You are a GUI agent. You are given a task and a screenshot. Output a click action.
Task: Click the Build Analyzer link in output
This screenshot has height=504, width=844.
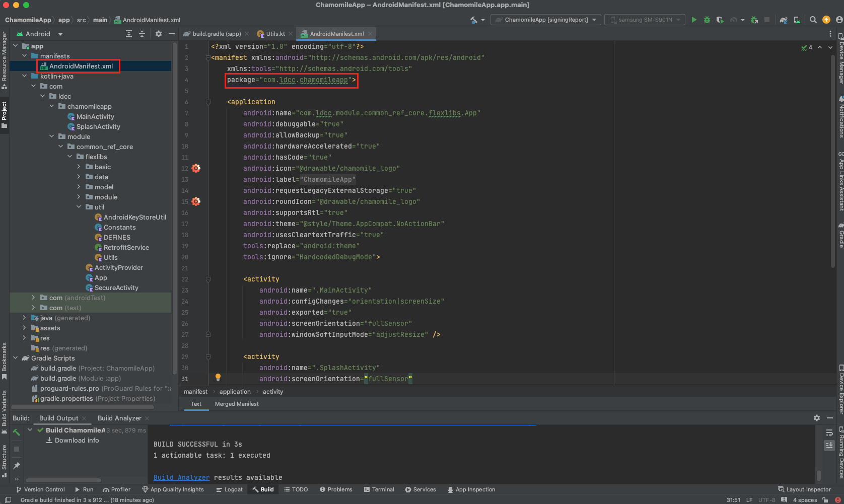pos(181,477)
